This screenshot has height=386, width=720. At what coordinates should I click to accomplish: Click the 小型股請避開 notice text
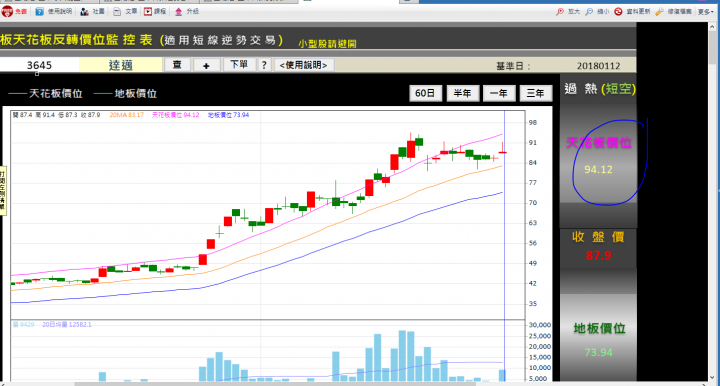click(327, 44)
